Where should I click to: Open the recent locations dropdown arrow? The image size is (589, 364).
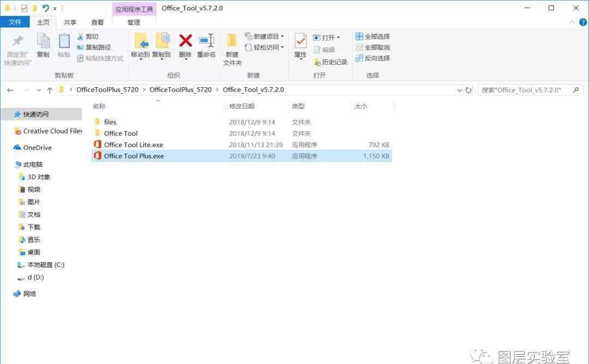(x=39, y=90)
